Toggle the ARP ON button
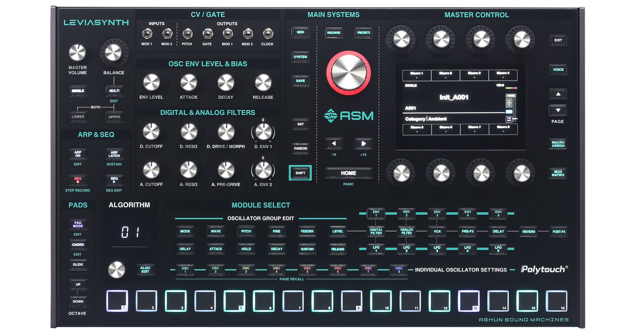This screenshot has width=644, height=332. click(x=78, y=154)
